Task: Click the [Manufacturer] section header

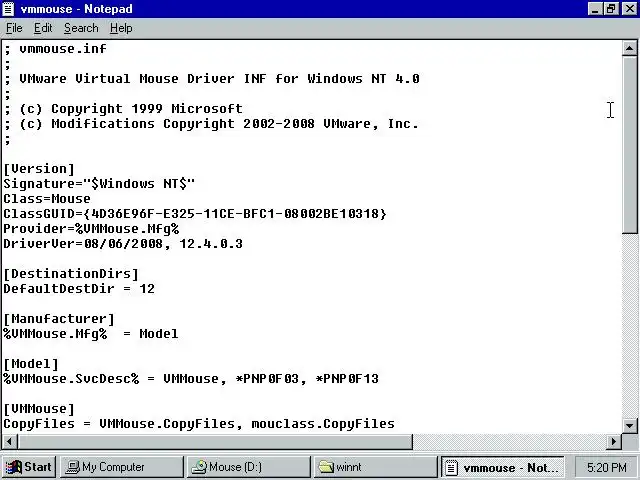Action: [59, 319]
